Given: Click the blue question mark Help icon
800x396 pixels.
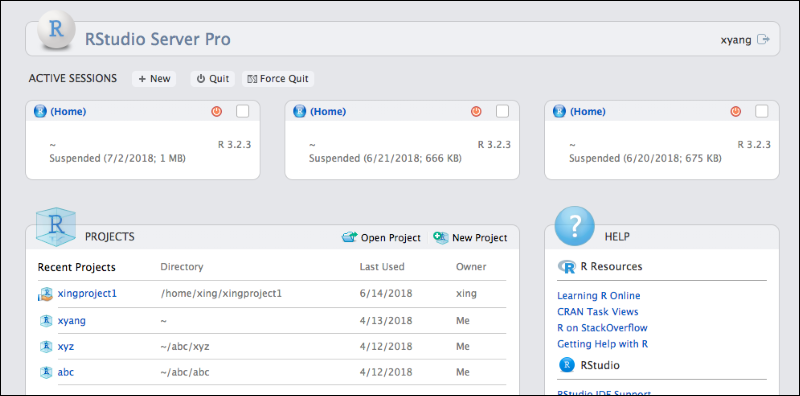Looking at the screenshot, I should coord(574,226).
